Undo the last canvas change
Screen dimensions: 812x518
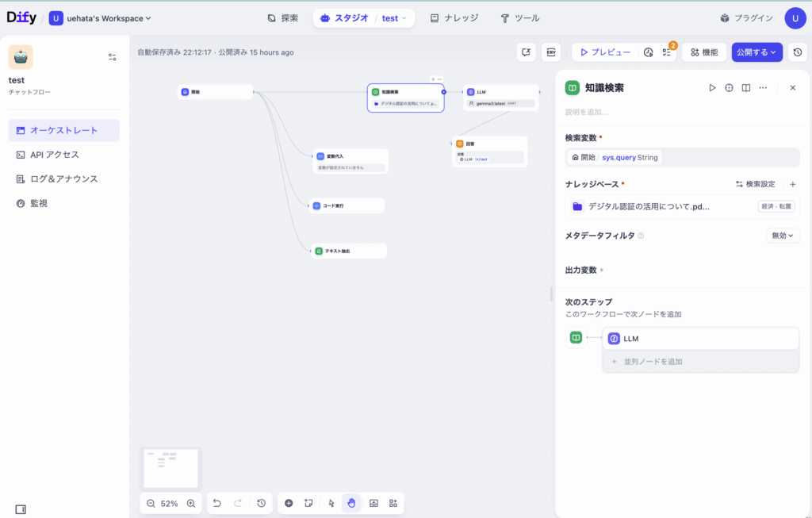pos(217,503)
